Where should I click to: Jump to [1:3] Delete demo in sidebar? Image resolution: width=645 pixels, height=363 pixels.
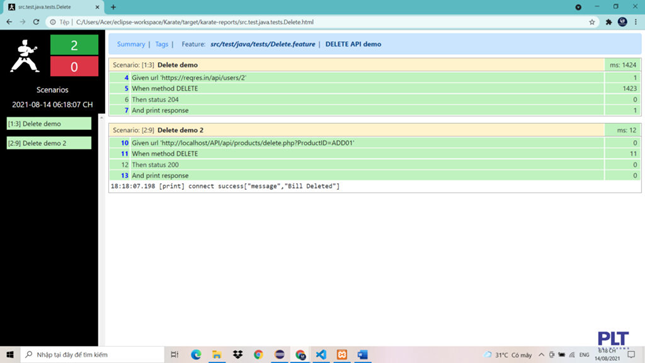click(49, 123)
